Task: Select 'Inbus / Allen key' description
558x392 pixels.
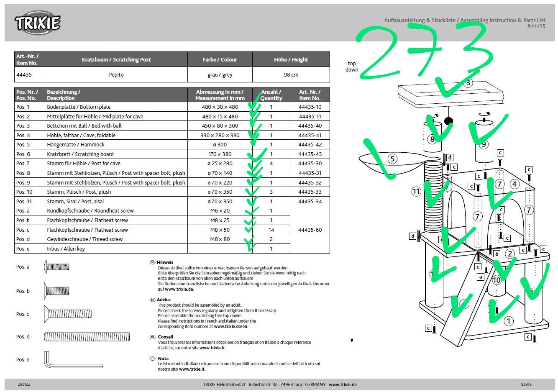Action: coord(66,249)
